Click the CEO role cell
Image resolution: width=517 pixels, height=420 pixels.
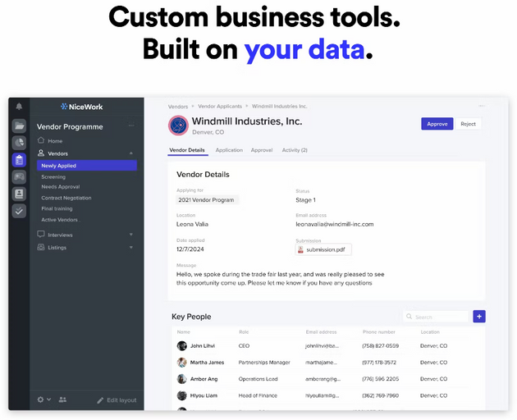(x=244, y=346)
